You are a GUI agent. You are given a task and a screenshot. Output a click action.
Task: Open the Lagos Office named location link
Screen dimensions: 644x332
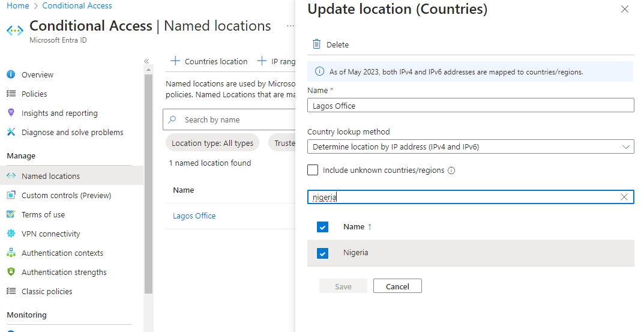click(194, 216)
